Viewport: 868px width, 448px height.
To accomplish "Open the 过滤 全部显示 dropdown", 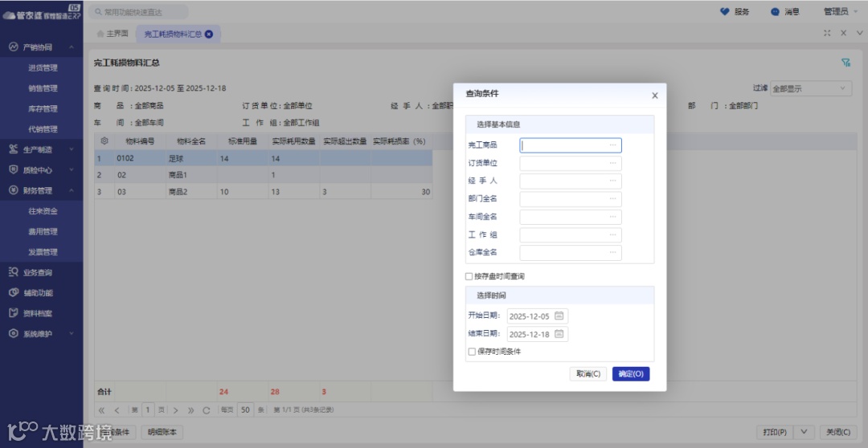I will click(x=811, y=88).
